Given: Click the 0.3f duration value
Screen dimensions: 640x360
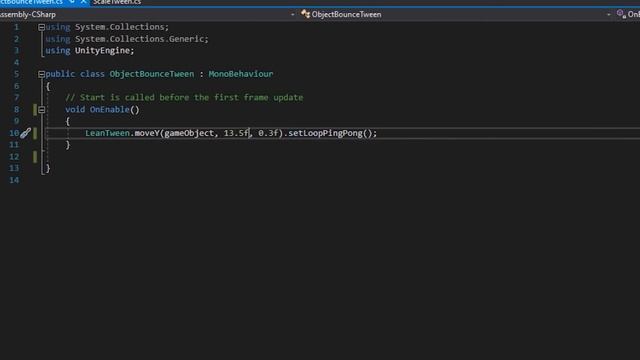Looking at the screenshot, I should 268,133.
